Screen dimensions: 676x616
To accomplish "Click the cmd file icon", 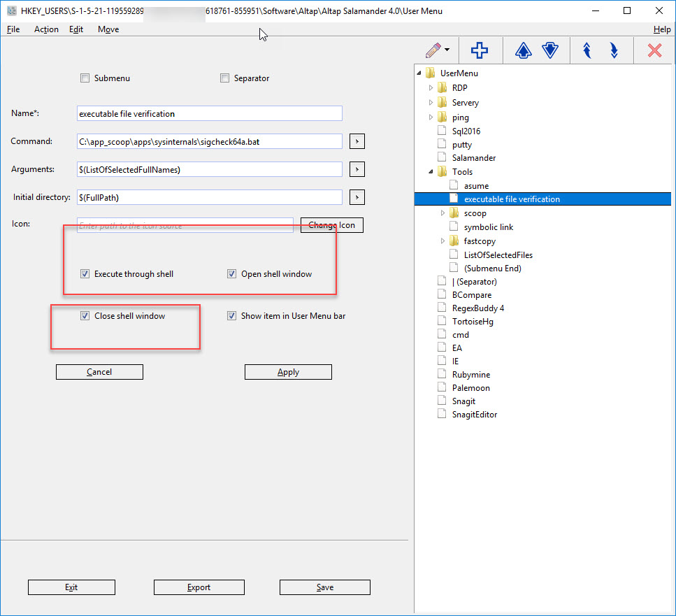I will point(442,334).
